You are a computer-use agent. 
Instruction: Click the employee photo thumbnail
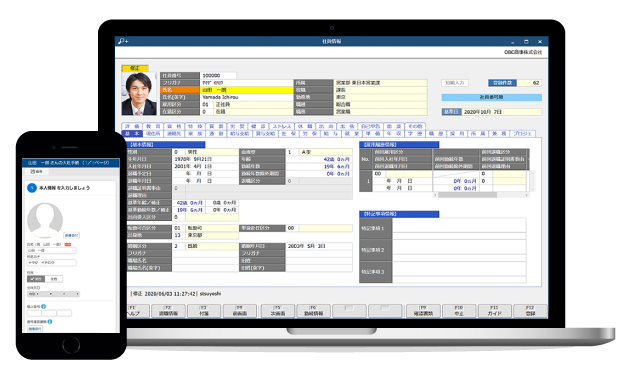click(x=139, y=94)
